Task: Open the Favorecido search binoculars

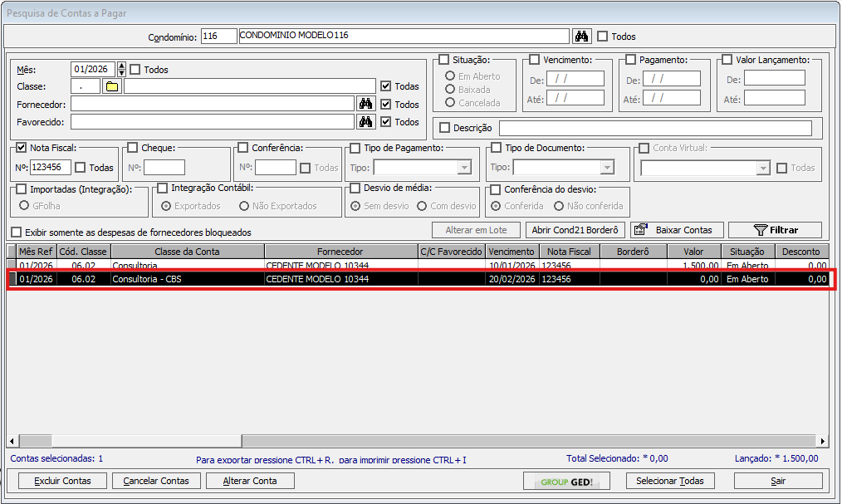Action: tap(365, 122)
